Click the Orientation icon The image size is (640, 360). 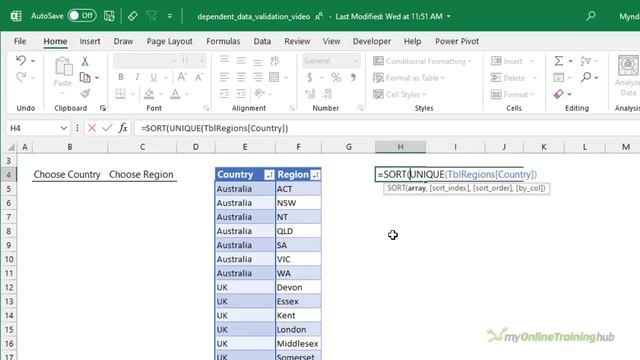click(x=260, y=93)
